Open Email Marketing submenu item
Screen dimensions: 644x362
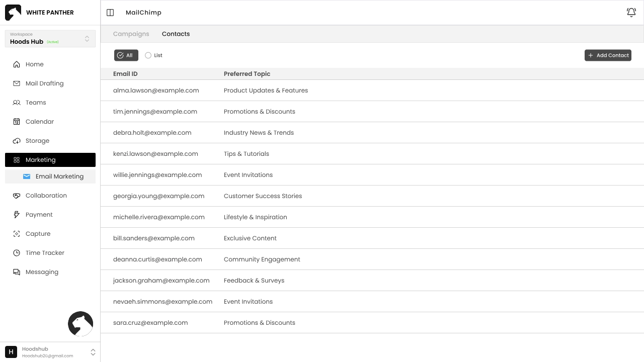[x=59, y=176]
